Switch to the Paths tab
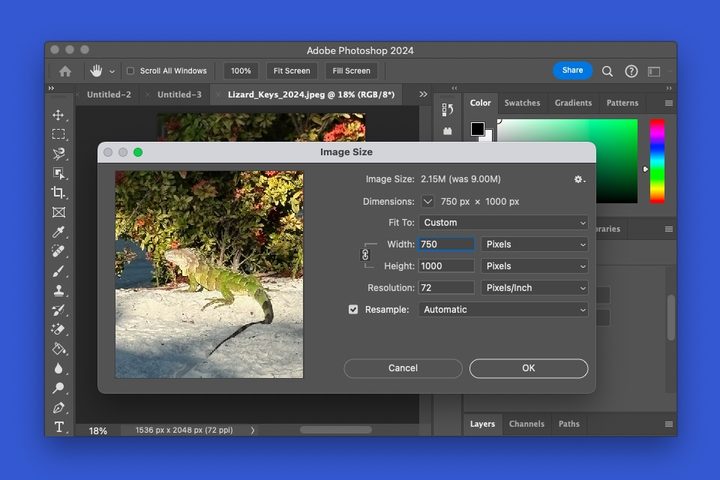This screenshot has width=720, height=480. [569, 424]
